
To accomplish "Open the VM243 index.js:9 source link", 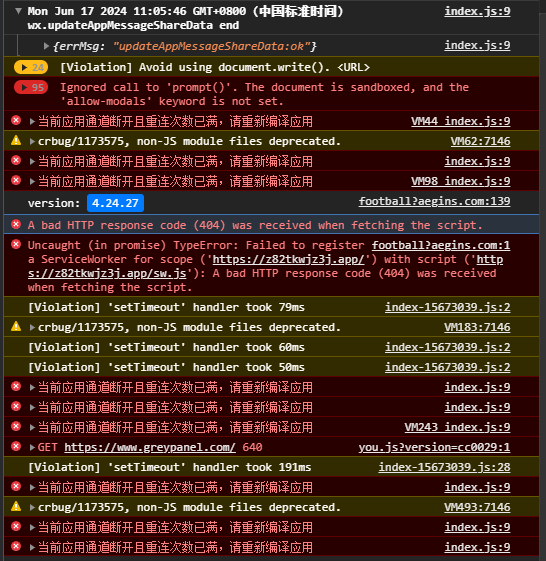I will click(x=458, y=427).
